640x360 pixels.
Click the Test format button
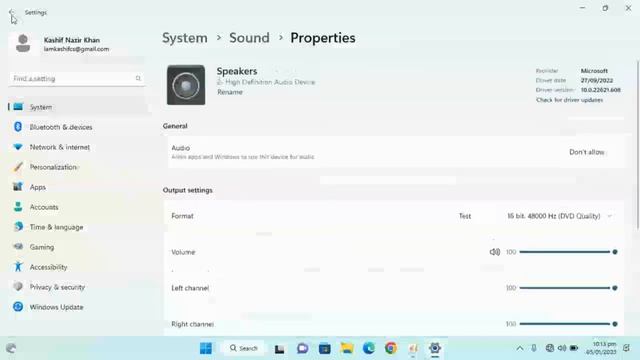465,216
